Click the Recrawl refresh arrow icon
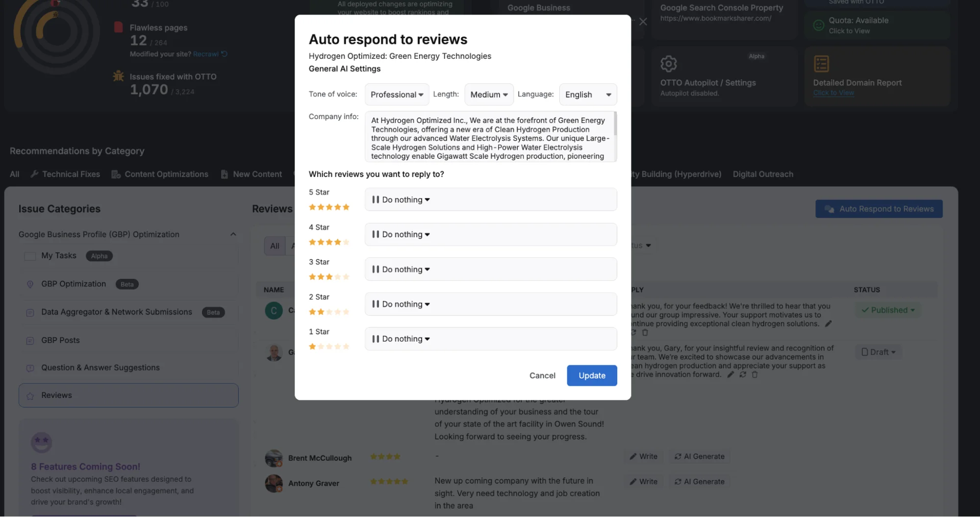 coord(224,54)
